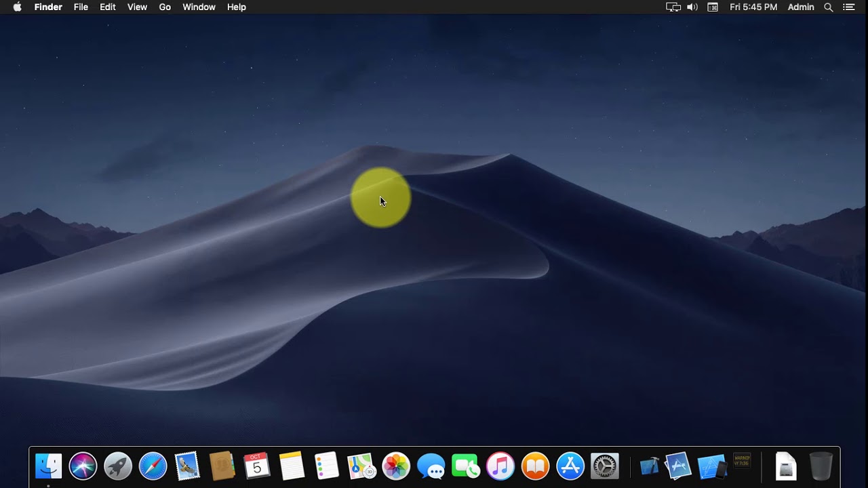Open the File menu
The width and height of the screenshot is (868, 488).
(81, 7)
